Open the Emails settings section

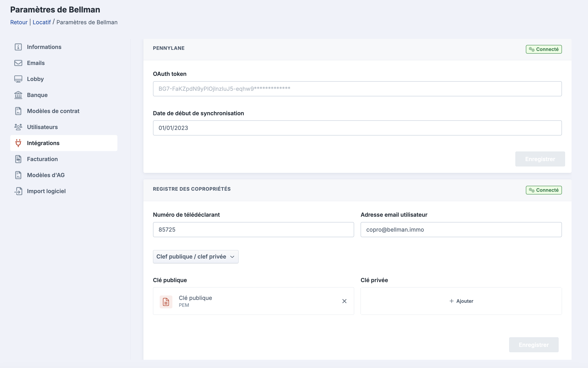[x=64, y=63]
